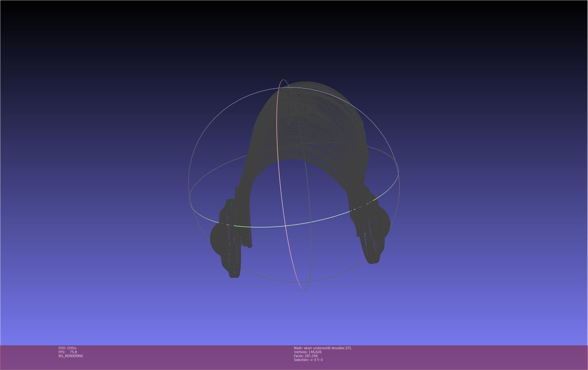Click the FOV: Ortho label
The height and width of the screenshot is (370, 588).
pos(67,348)
